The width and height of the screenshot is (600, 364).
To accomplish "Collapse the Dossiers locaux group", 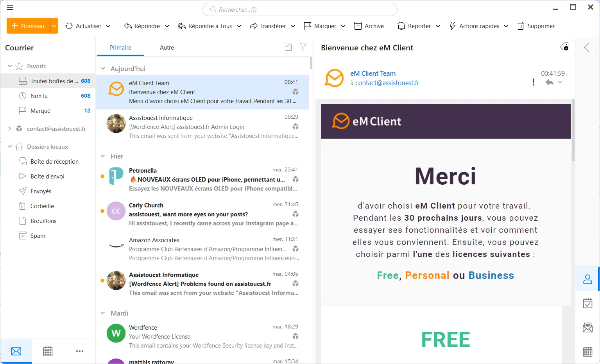I will [10, 147].
